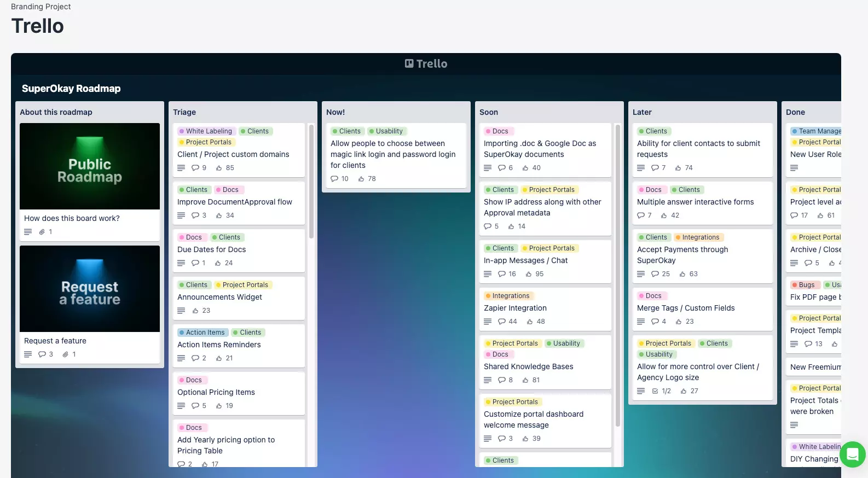Click the votes icon on Ability for client contacts card
Screen dimensions: 868x478
coord(678,168)
